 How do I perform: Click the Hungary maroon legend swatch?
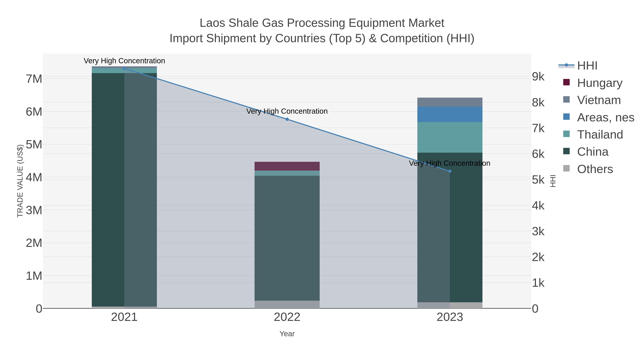point(567,82)
